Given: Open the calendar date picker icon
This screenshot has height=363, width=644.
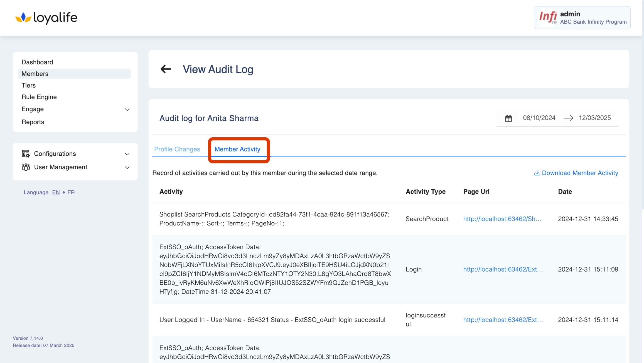Looking at the screenshot, I should coord(508,118).
